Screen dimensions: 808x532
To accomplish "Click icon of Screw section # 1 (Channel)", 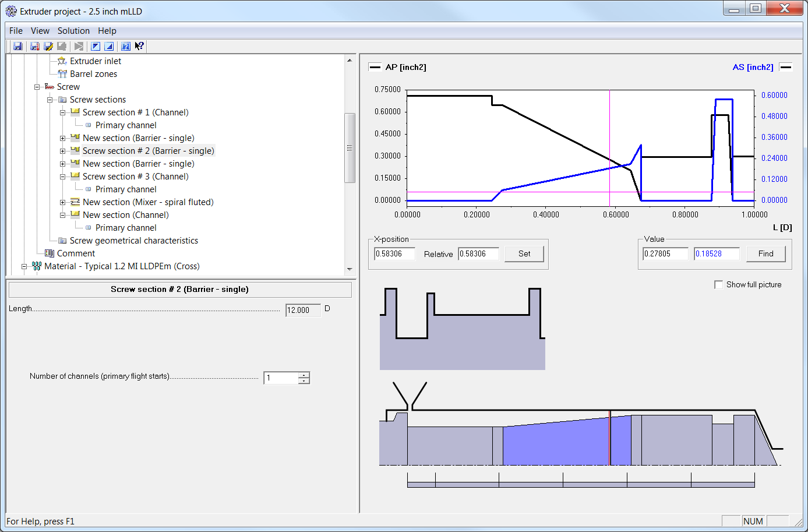I will pyautogui.click(x=75, y=112).
